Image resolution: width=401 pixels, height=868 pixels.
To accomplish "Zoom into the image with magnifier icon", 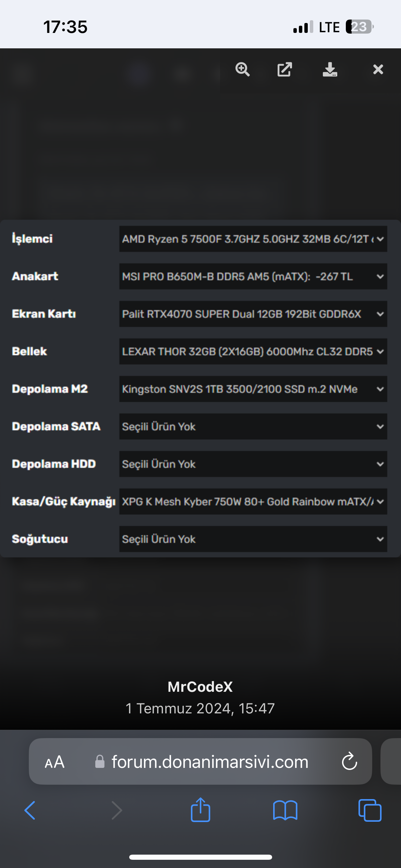I will (242, 70).
